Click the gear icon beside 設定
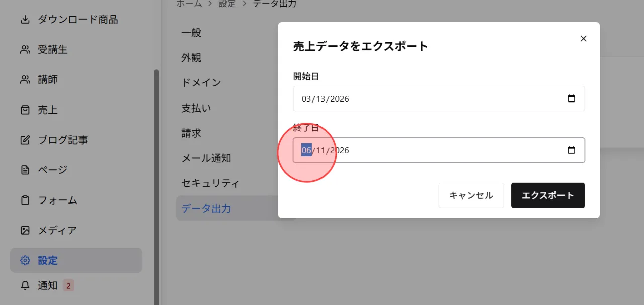 pyautogui.click(x=25, y=260)
